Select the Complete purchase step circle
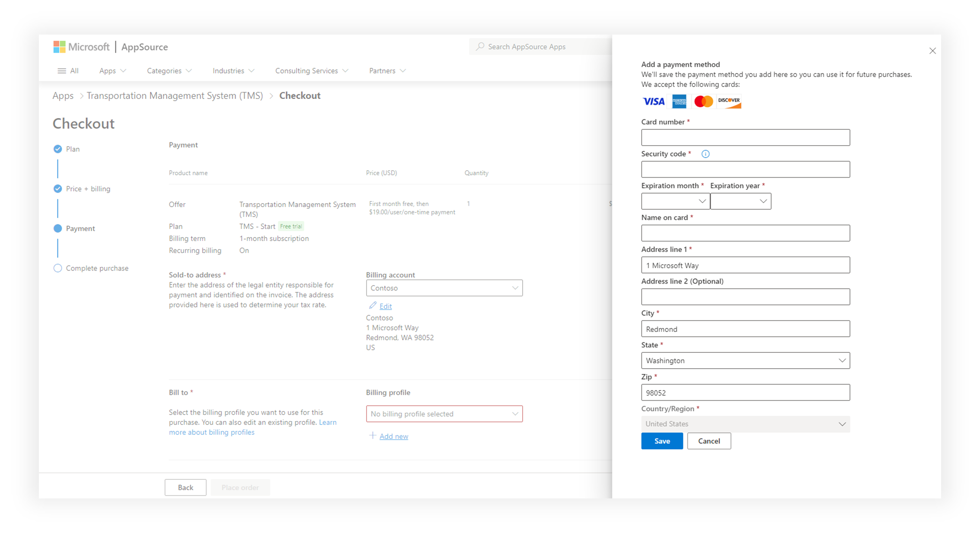This screenshot has height=533, width=980. click(57, 268)
